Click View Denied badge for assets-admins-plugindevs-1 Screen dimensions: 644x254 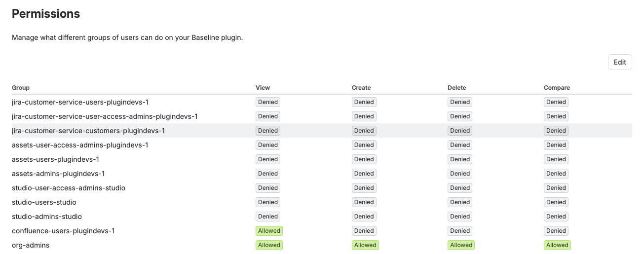268,174
